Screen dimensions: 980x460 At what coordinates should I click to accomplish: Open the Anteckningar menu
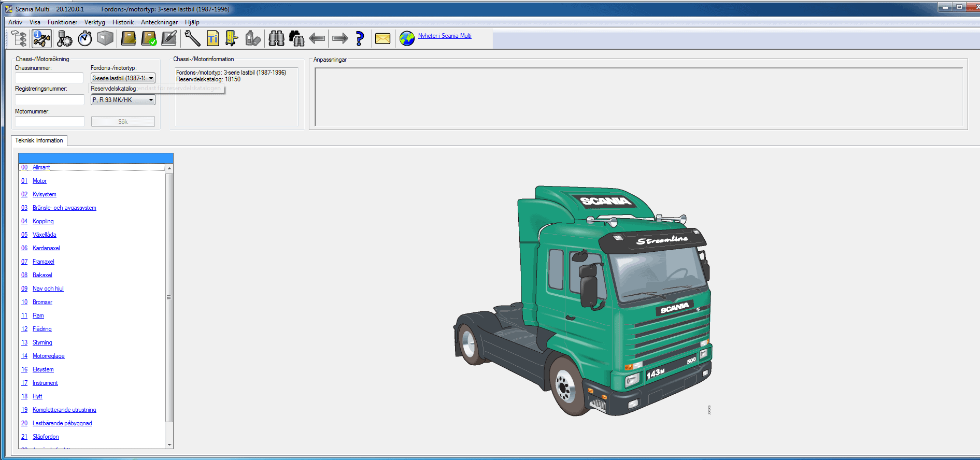(x=159, y=22)
